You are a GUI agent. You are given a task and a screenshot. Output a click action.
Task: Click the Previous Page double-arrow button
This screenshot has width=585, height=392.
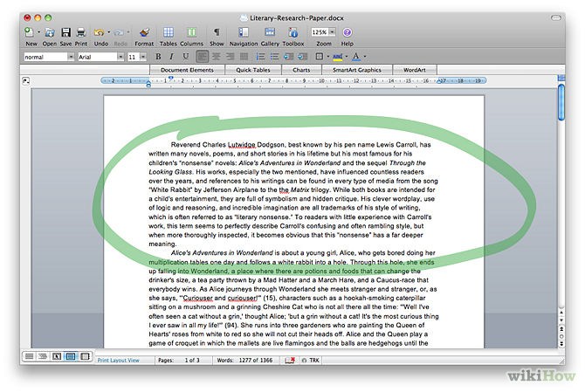tap(561, 328)
